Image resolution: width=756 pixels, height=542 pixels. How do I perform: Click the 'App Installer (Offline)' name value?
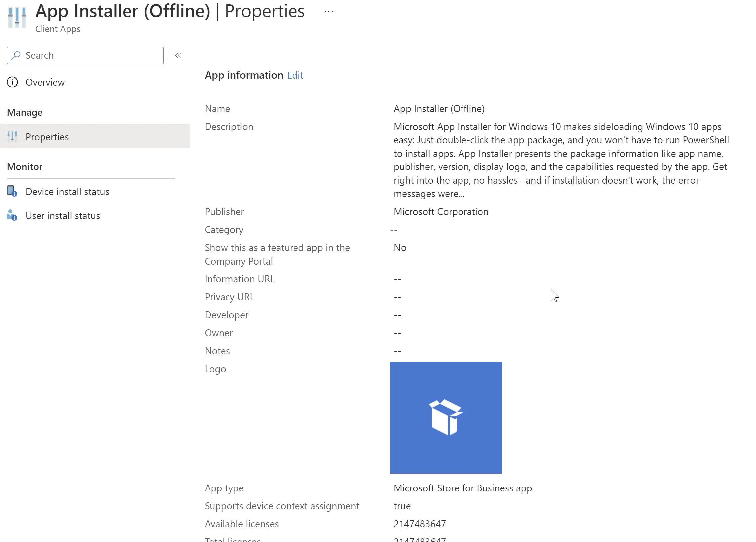point(439,109)
